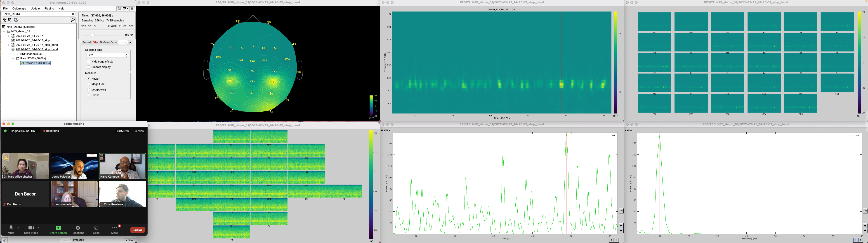Open the NFB_DEMO protocol dropdown

click(x=39, y=14)
